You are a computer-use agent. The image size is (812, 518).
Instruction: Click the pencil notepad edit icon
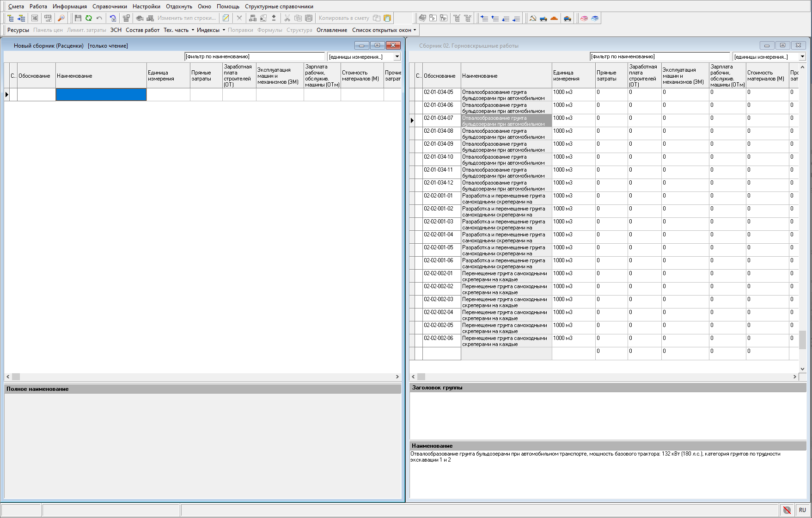click(226, 18)
